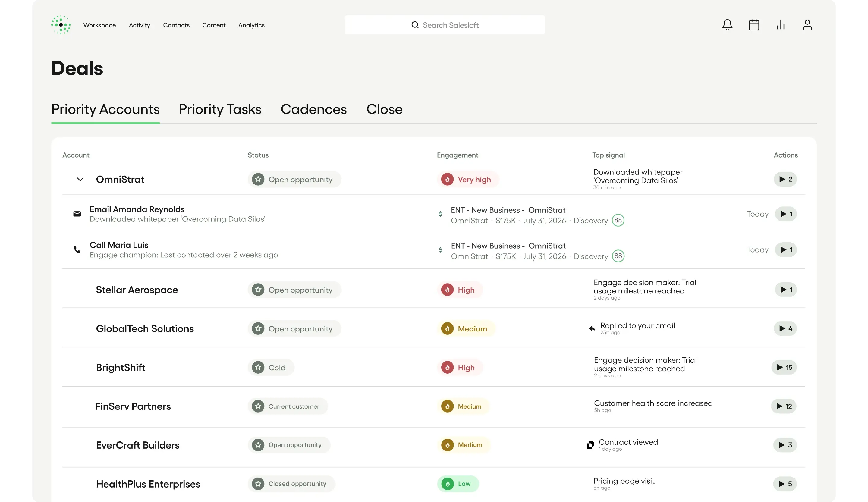Select the Priority Accounts tab
This screenshot has width=868, height=502.
(x=105, y=109)
